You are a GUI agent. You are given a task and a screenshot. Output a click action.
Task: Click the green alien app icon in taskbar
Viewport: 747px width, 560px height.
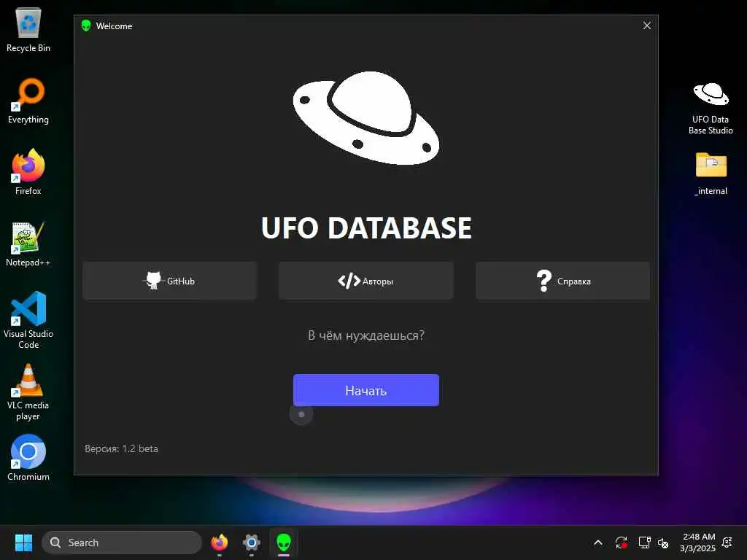pos(284,542)
